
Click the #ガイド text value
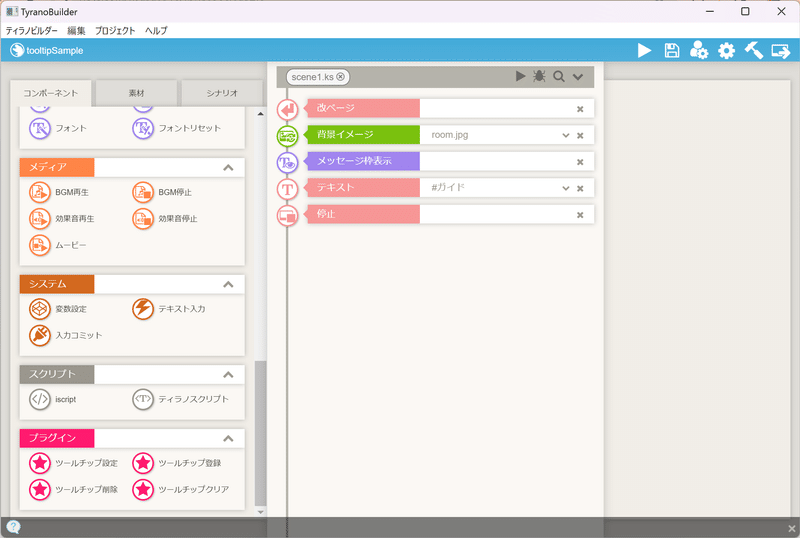[448, 187]
